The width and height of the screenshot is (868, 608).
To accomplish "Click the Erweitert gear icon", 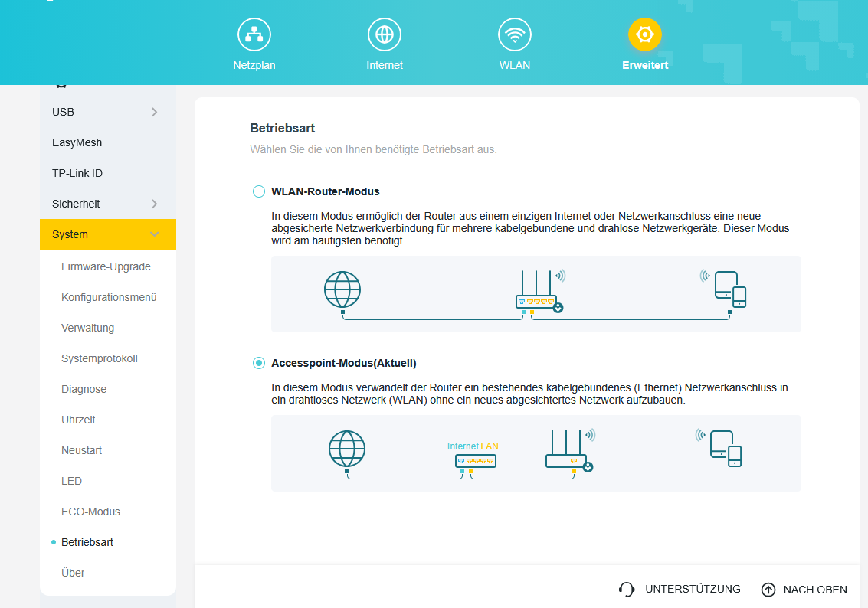I will [645, 34].
